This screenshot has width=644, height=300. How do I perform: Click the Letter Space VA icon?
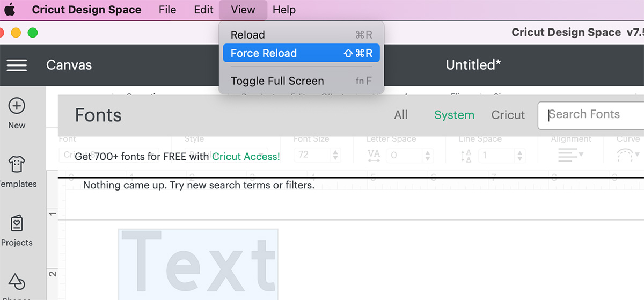pyautogui.click(x=374, y=155)
